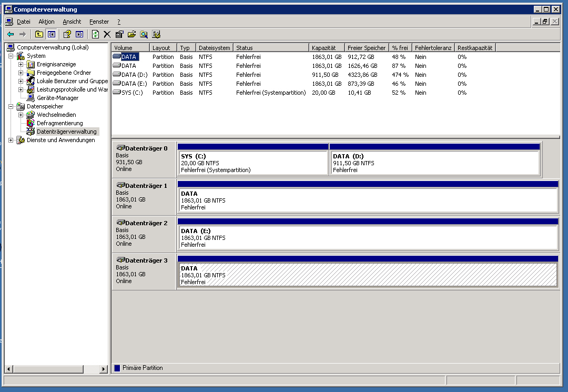
Task: Click the open folder toolbar icon
Action: point(131,34)
